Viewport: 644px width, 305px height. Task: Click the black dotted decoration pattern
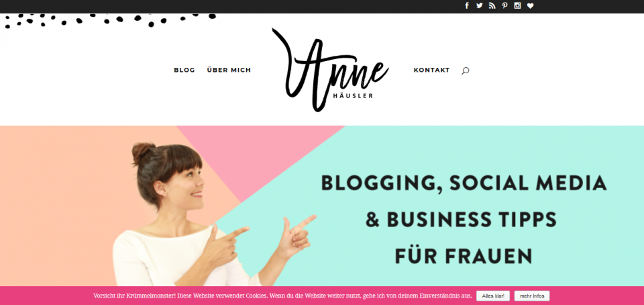point(110,20)
